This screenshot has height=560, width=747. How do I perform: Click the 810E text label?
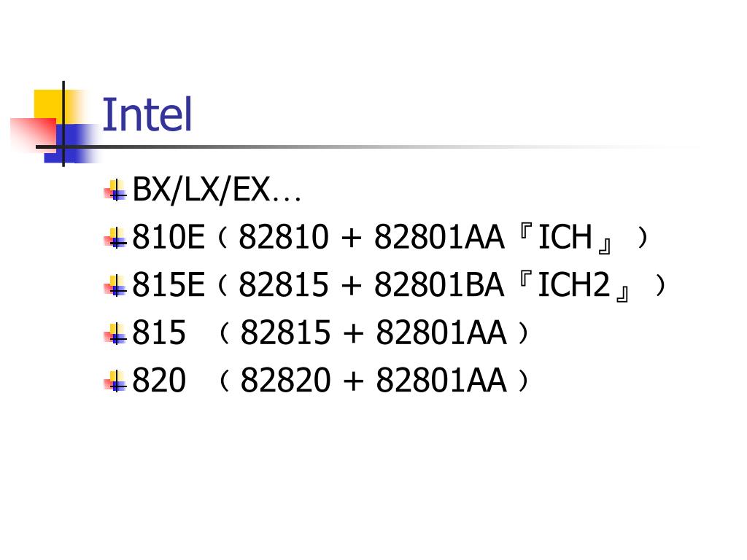[x=169, y=237]
